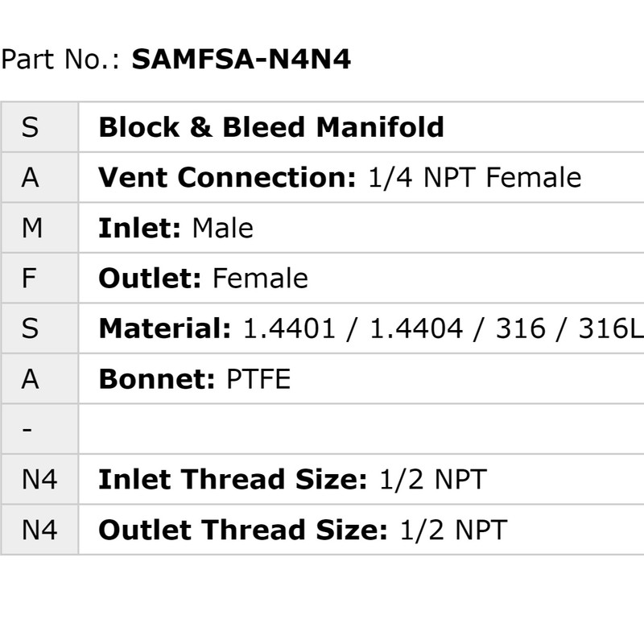Image resolution: width=644 pixels, height=644 pixels.
Task: Select the Block & Bleed Manifold description
Action: pos(270,127)
